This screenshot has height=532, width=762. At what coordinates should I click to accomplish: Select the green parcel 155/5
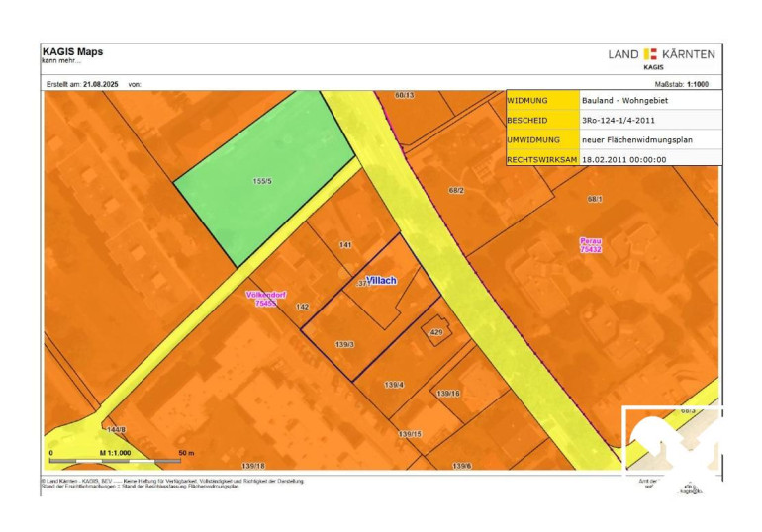click(x=262, y=181)
